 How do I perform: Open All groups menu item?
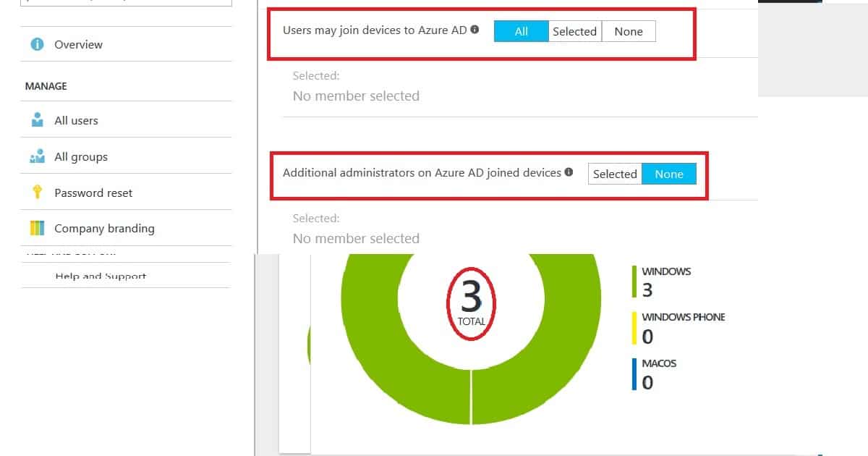point(127,156)
